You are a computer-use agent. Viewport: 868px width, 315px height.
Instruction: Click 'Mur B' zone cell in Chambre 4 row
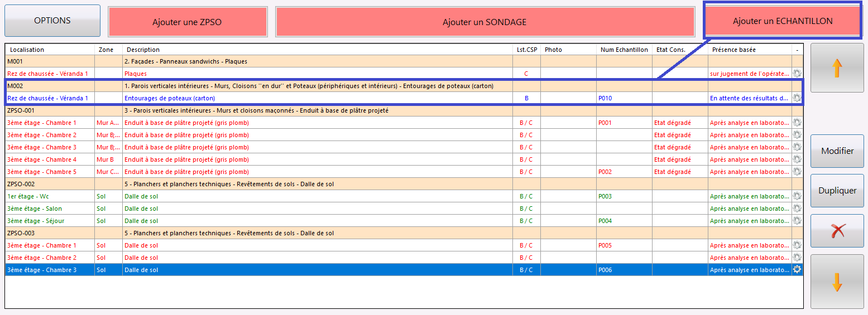(108, 159)
